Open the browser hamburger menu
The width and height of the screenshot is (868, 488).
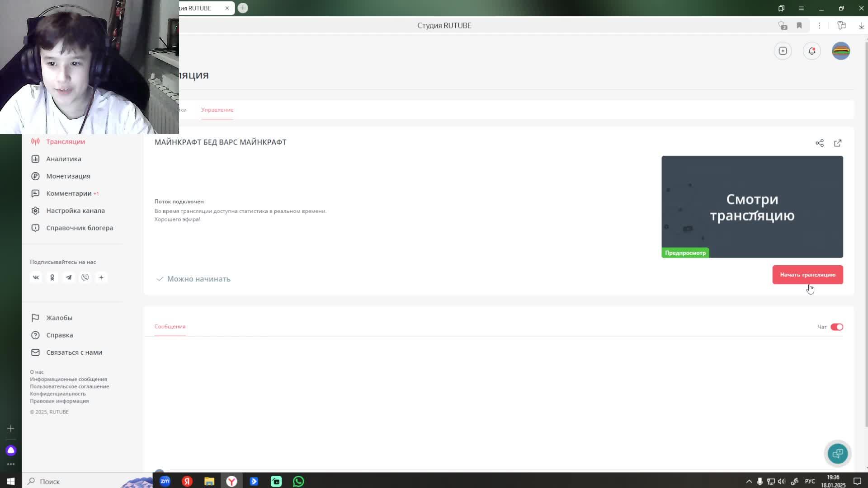[x=801, y=8]
